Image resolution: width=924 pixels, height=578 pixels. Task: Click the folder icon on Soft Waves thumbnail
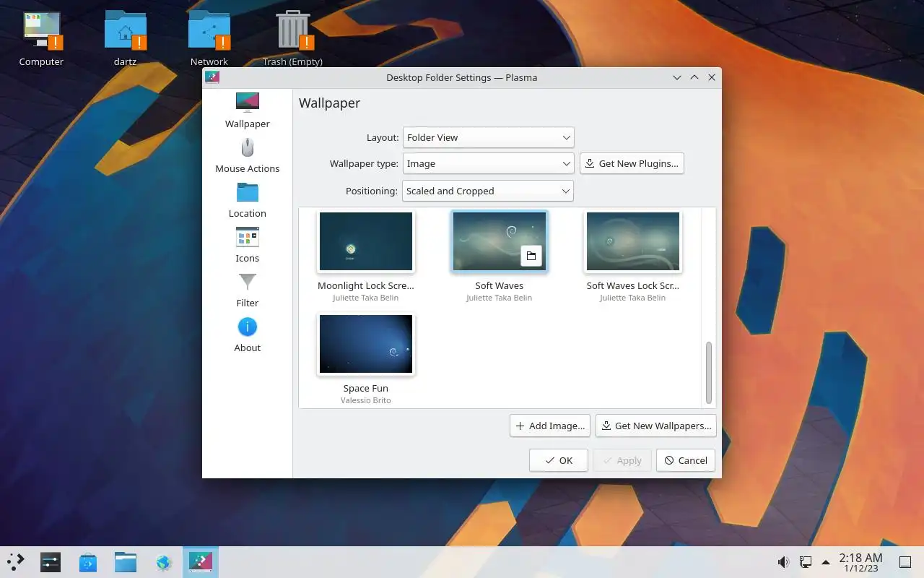click(x=531, y=256)
